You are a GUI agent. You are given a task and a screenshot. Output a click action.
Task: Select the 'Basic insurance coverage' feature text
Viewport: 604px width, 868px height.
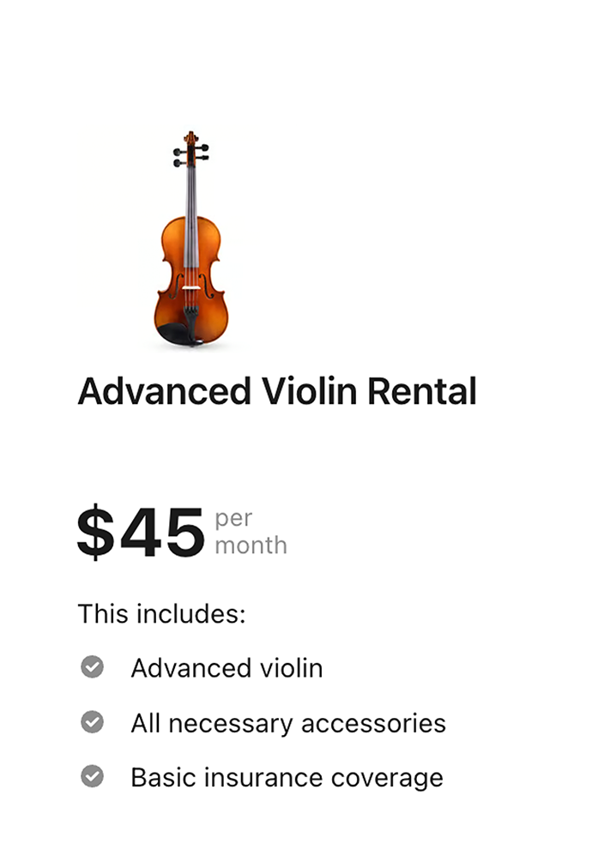tap(287, 777)
